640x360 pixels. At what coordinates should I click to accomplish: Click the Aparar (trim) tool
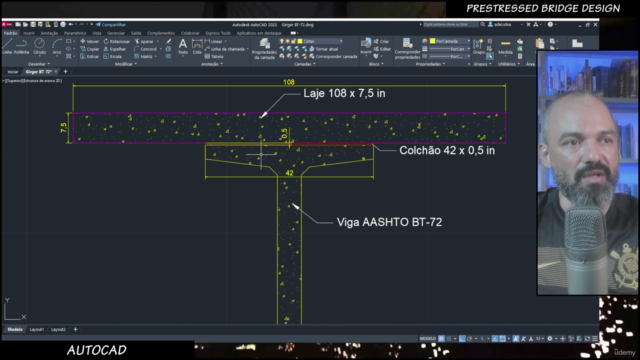point(144,41)
